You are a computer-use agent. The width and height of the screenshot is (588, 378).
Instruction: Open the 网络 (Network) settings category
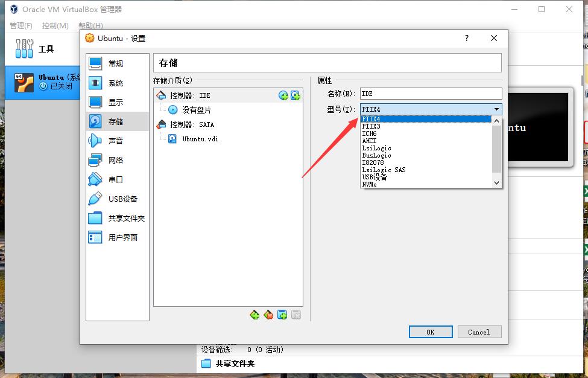click(118, 160)
